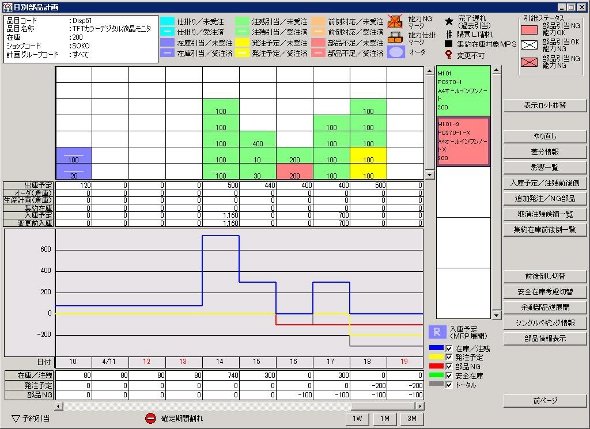Viewport: 590px width, 429px height.
Task: Click the 3M timescale button
Action: point(412,418)
